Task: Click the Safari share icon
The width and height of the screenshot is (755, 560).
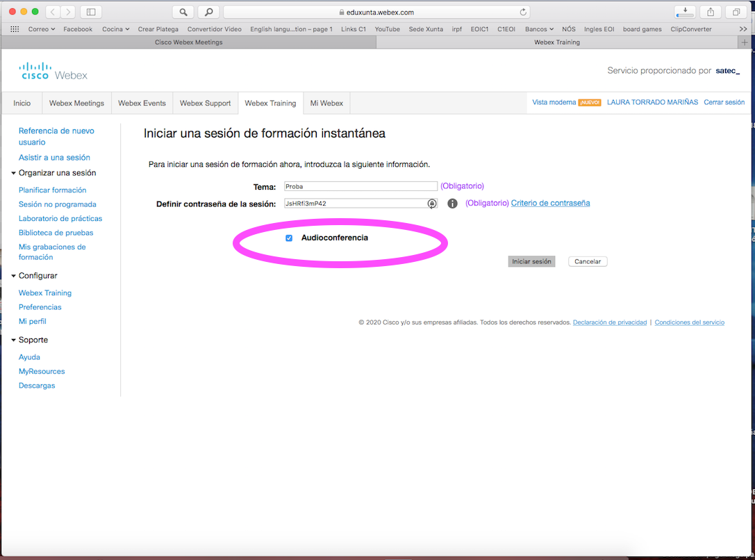Action: 711,12
